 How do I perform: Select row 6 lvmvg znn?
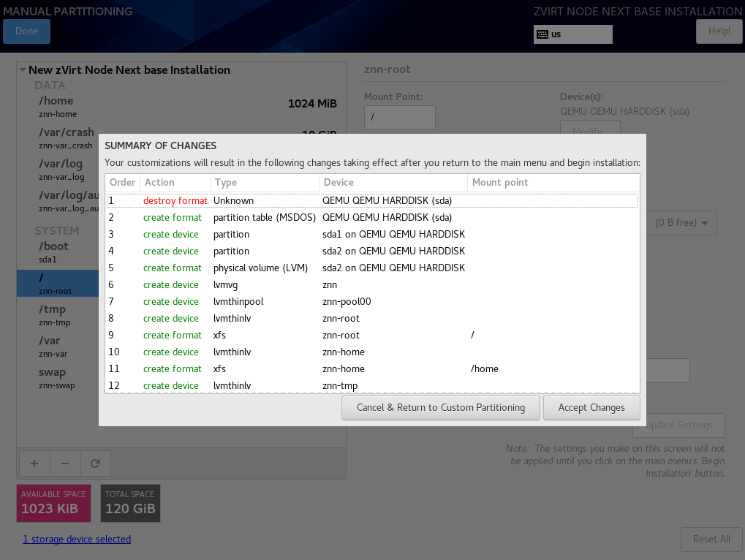point(373,284)
